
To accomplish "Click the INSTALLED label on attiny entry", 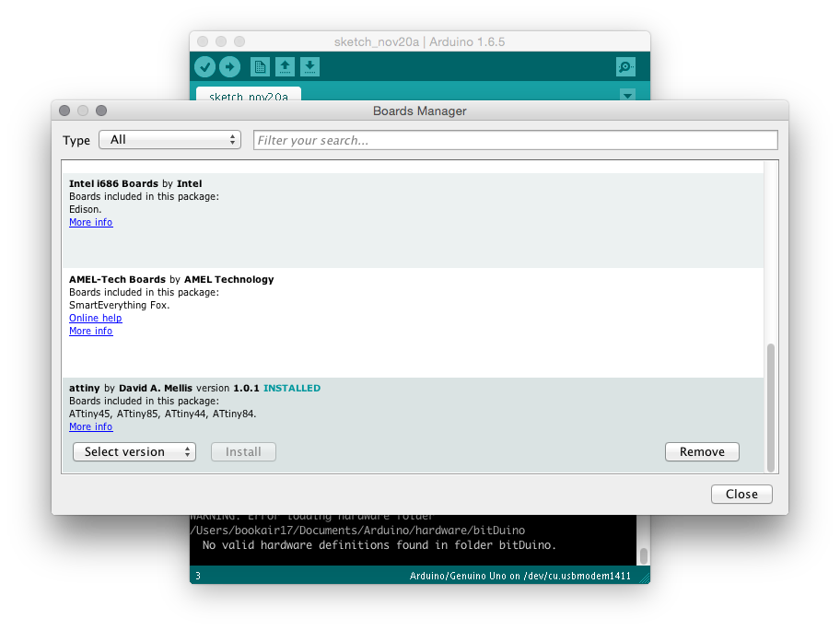I will click(x=292, y=389).
